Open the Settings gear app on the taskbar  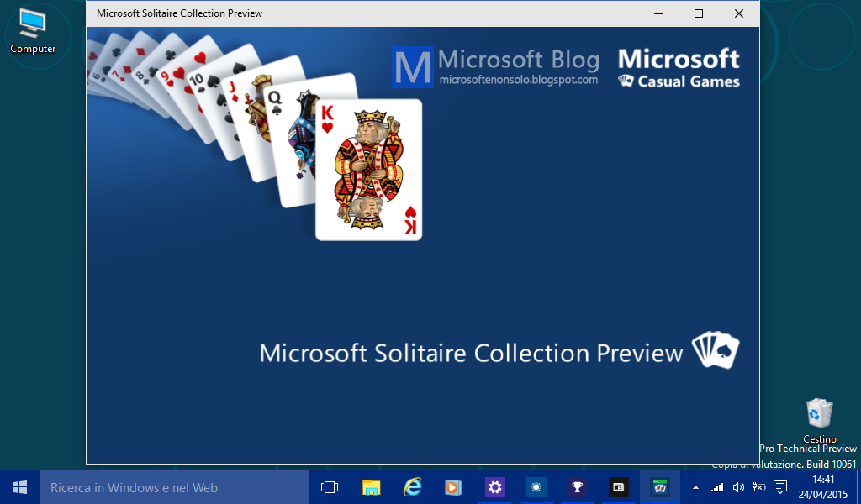point(494,487)
